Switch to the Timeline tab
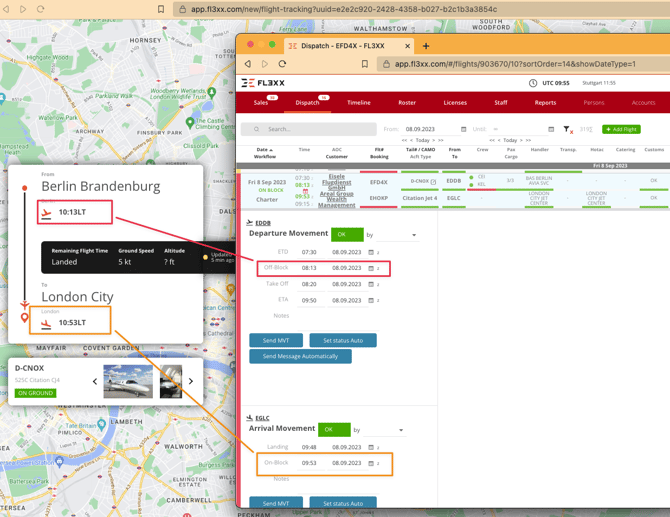 (x=358, y=102)
